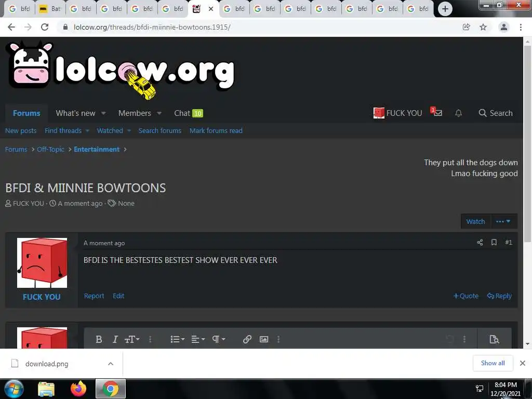532x399 pixels.
Task: Open Find threads link
Action: (63, 130)
